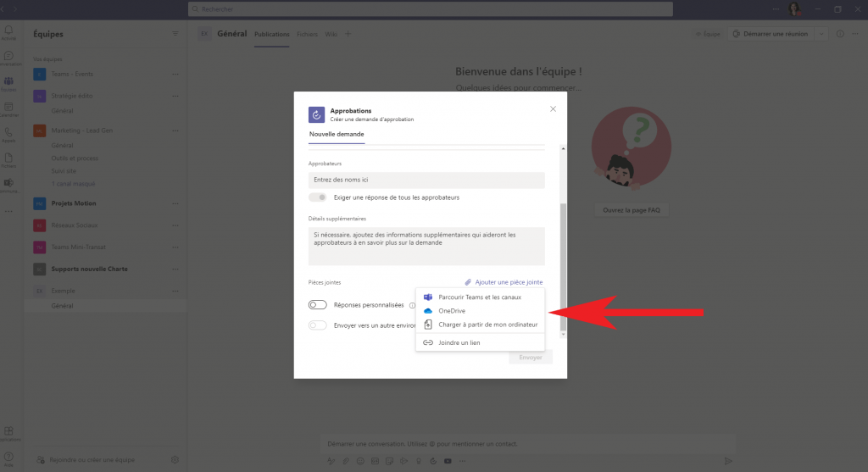Open the emoji picker in compose bar
This screenshot has height=472, width=868.
[360, 461]
